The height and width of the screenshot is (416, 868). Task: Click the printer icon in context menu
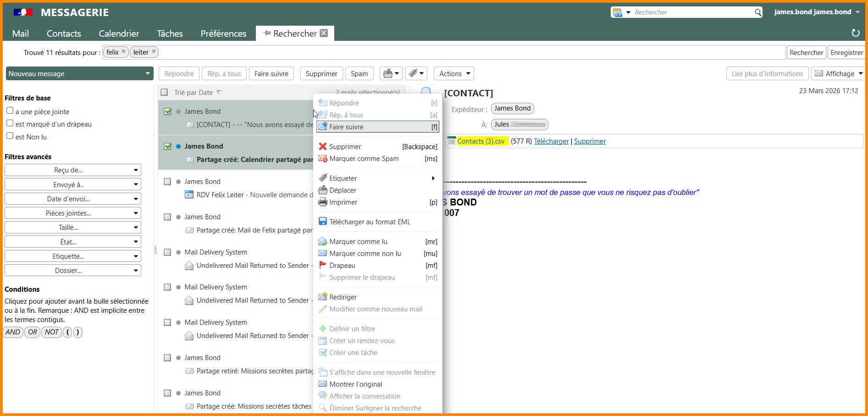pos(323,202)
